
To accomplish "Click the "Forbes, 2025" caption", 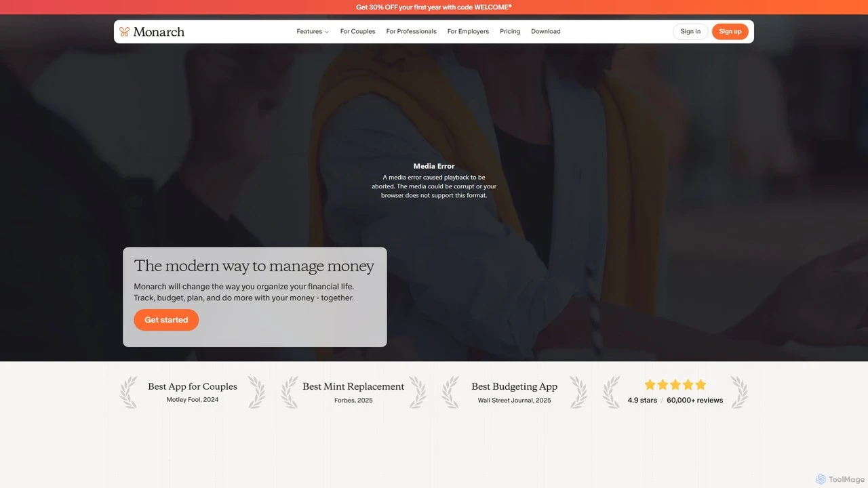I will pos(353,401).
